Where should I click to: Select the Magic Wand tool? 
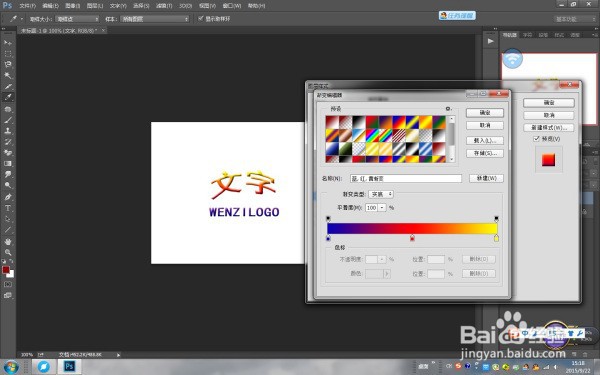(x=8, y=75)
